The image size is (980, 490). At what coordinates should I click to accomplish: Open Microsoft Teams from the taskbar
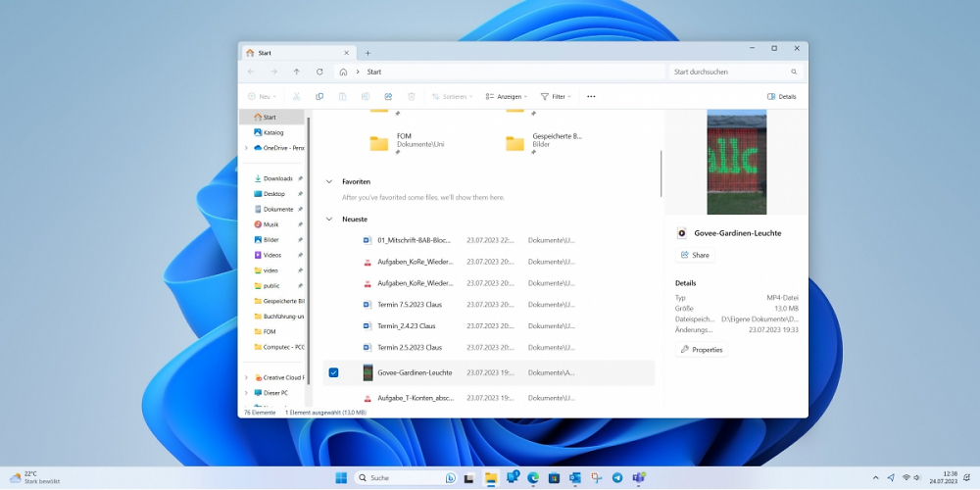point(638,478)
